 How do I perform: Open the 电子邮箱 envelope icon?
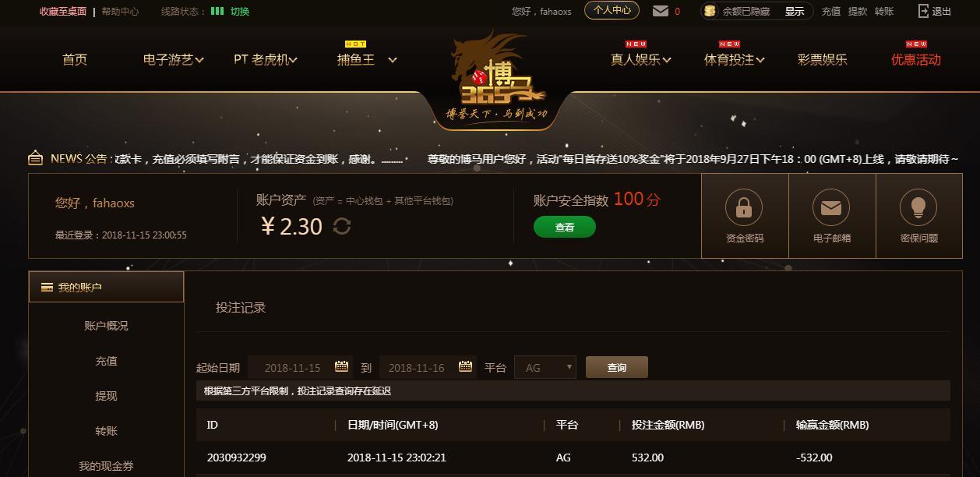point(831,207)
